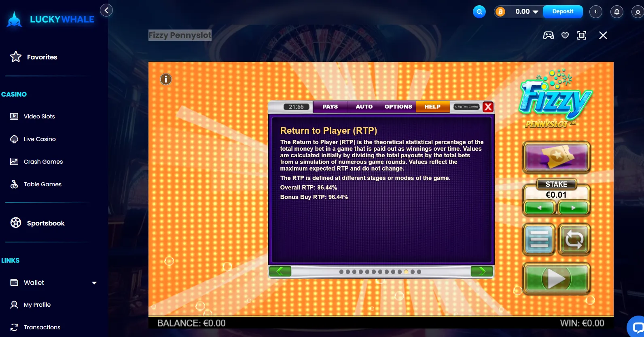Switch to the AUTO tab

(364, 107)
